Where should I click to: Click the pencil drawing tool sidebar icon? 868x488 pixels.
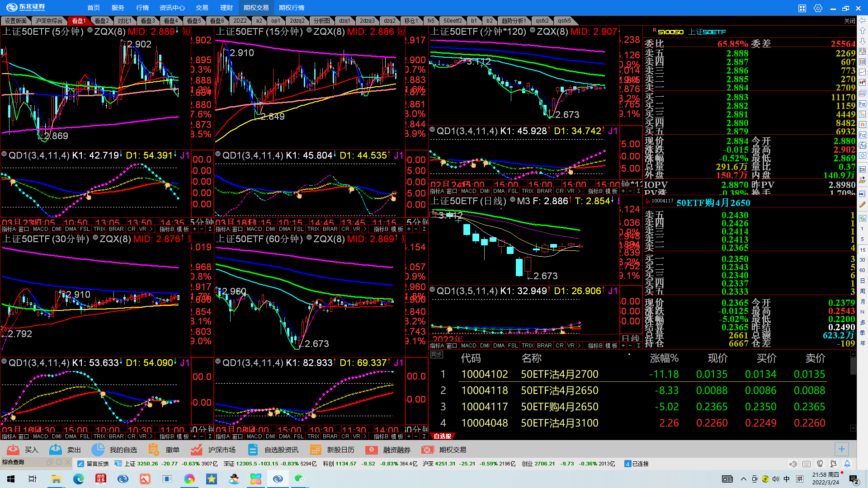[862, 204]
